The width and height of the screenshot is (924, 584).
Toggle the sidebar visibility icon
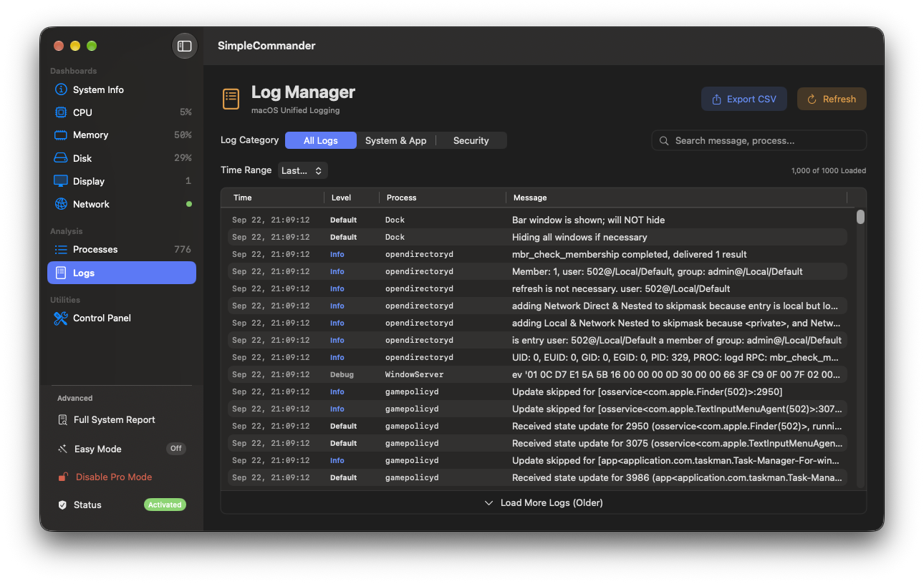[x=185, y=46]
